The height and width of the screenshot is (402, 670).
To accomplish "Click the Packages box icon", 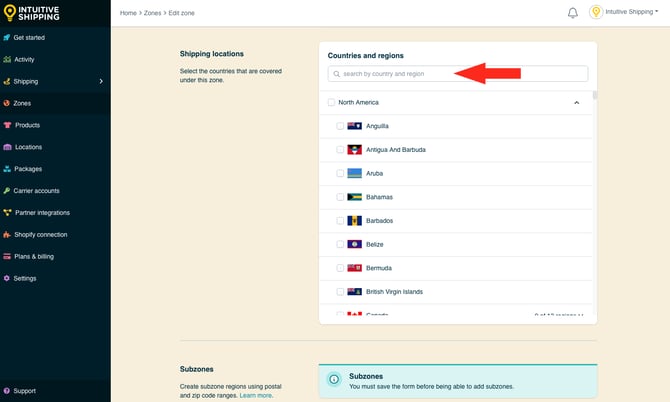I will [x=7, y=169].
